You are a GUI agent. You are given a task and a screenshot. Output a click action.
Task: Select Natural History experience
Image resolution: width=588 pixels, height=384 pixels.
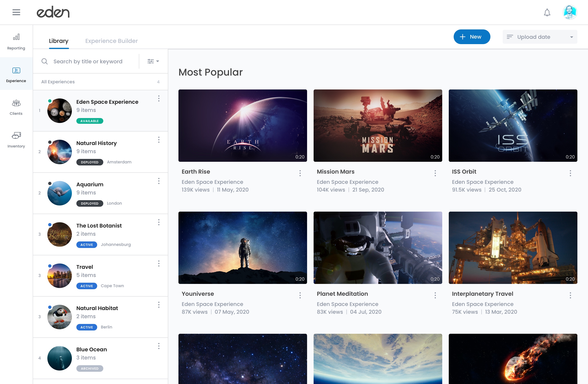click(x=100, y=152)
